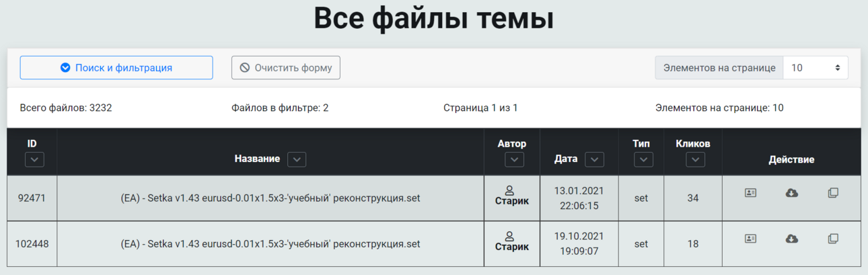Expand the ID column sort dropdown

[34, 159]
